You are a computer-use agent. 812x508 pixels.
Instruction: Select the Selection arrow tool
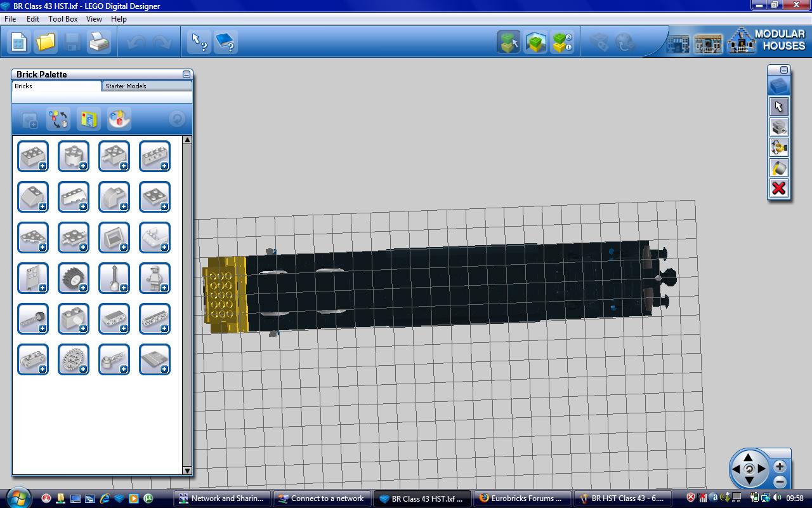pos(779,106)
